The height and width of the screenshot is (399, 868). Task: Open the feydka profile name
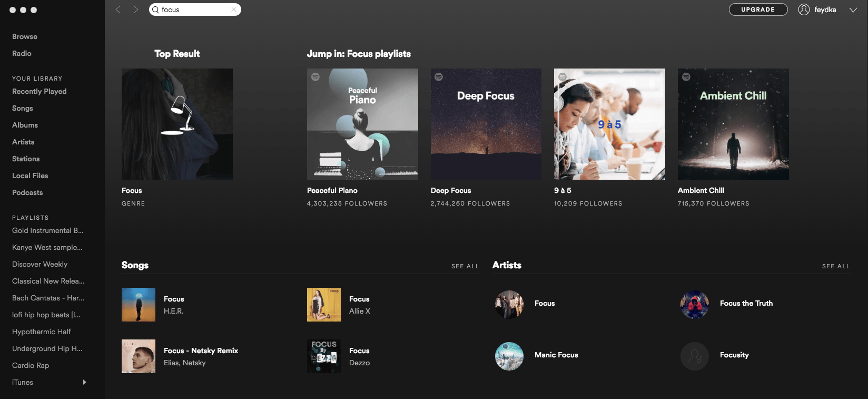tap(825, 9)
